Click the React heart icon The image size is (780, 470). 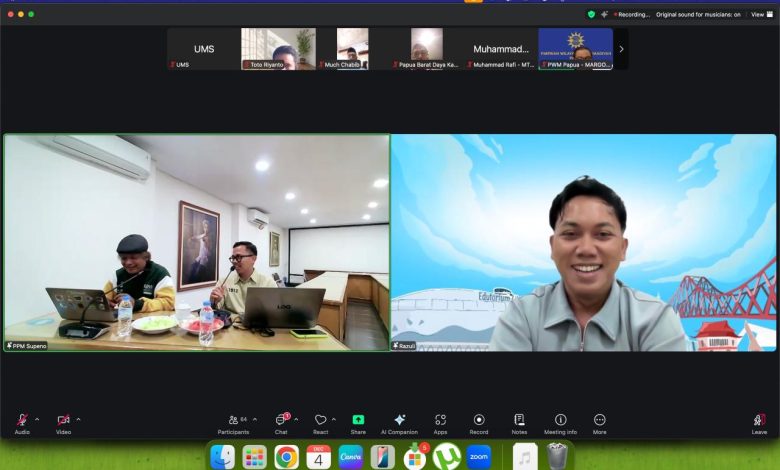[x=320, y=420]
